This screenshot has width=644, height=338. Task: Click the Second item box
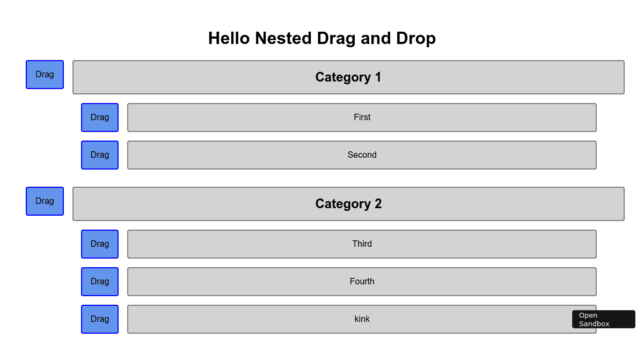pos(362,155)
